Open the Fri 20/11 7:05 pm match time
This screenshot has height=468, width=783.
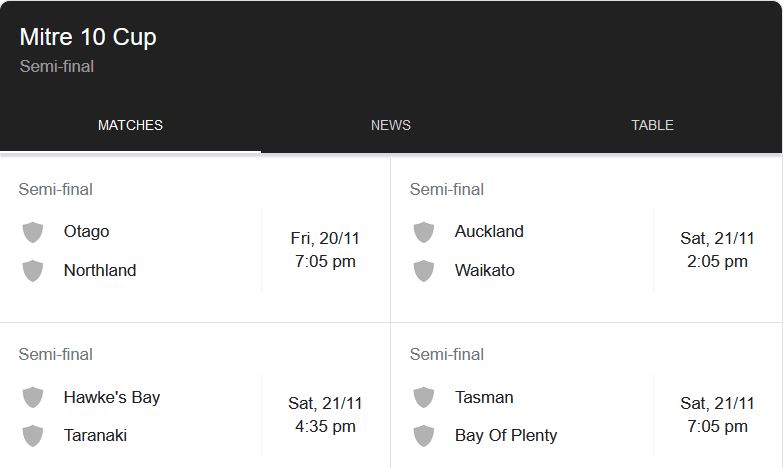coord(325,250)
